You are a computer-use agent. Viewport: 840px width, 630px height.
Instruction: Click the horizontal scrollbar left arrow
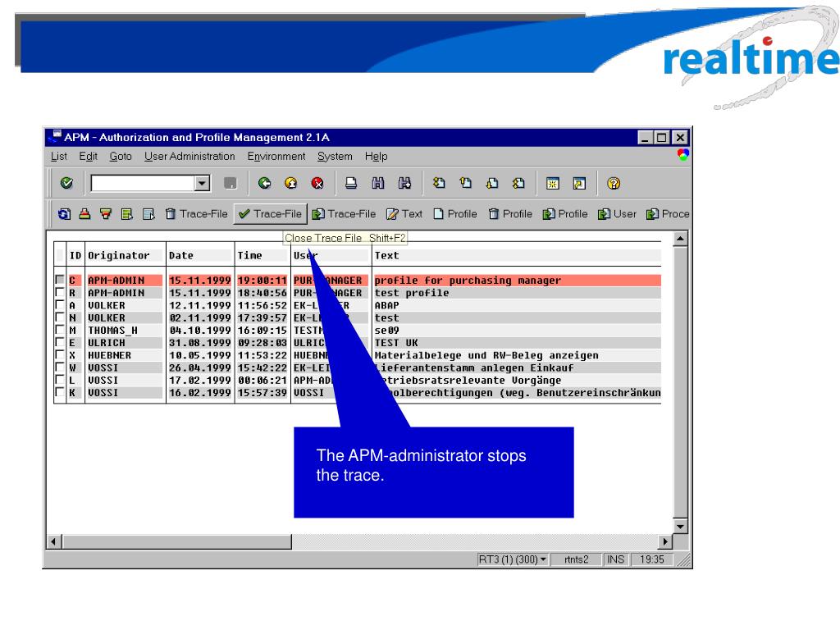pos(53,541)
